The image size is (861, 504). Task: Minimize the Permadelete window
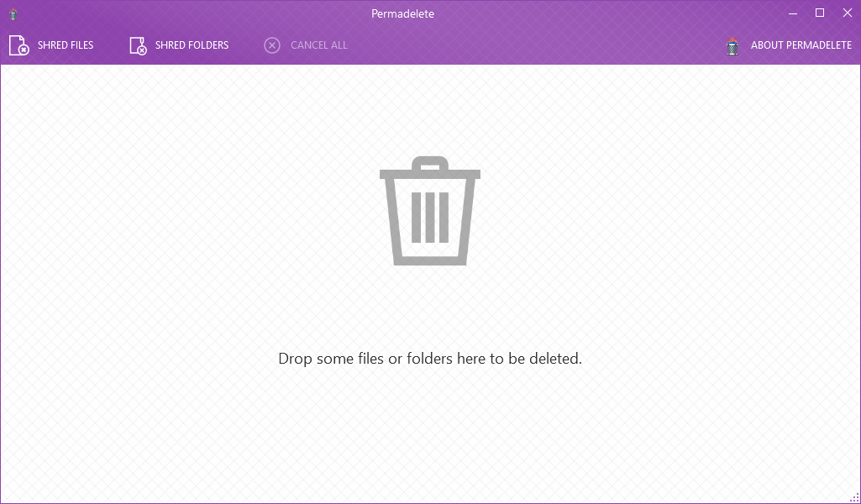(x=793, y=13)
